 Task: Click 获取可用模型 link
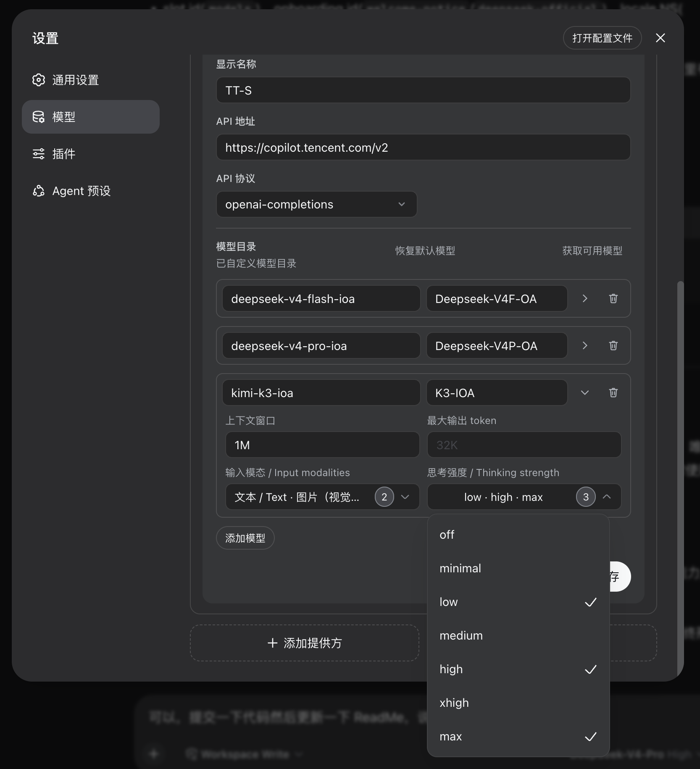click(592, 251)
